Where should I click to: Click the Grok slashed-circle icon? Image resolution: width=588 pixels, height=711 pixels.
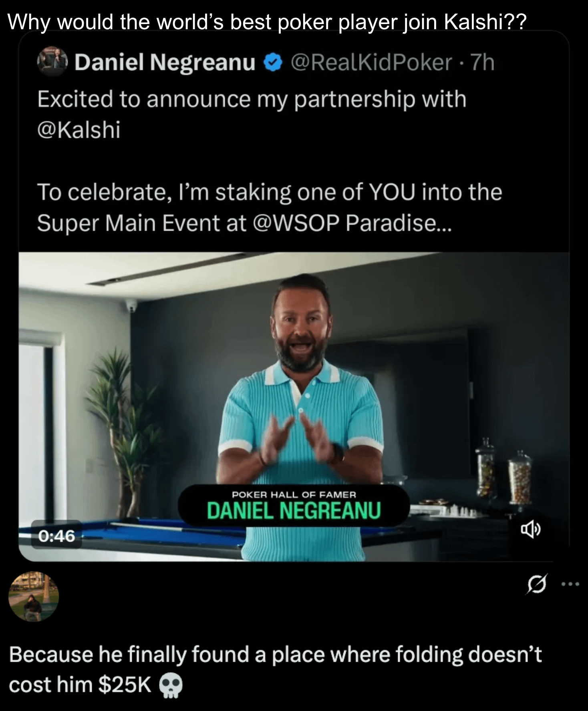coord(536,584)
